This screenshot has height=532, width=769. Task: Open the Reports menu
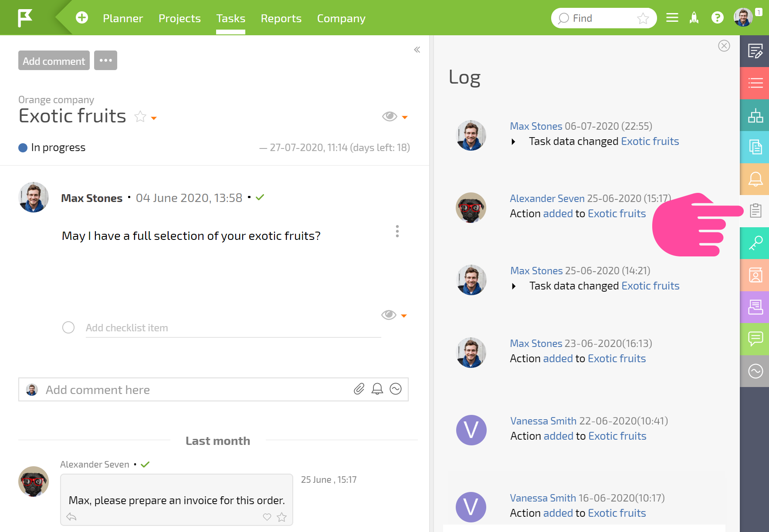(281, 18)
